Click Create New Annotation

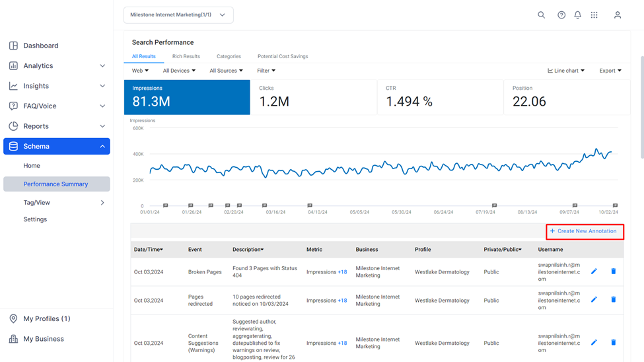(585, 231)
